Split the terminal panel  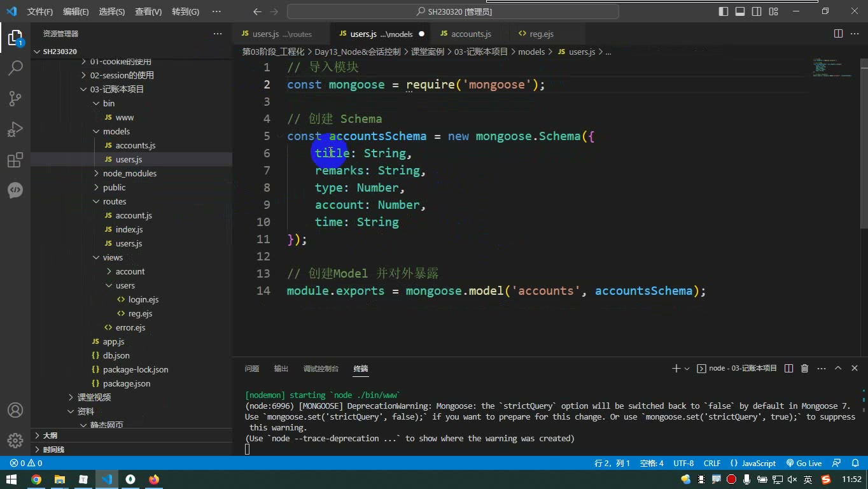point(789,368)
